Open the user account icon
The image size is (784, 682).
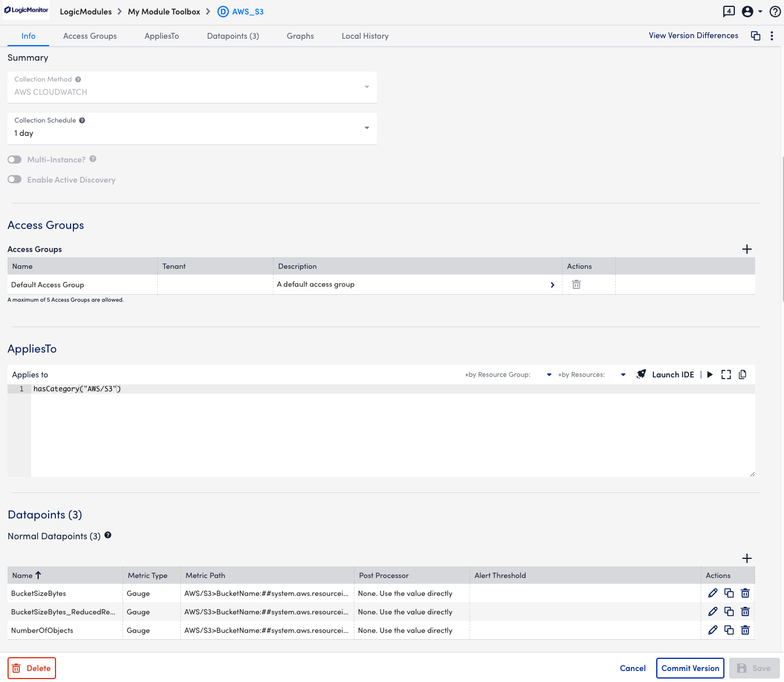click(x=748, y=12)
